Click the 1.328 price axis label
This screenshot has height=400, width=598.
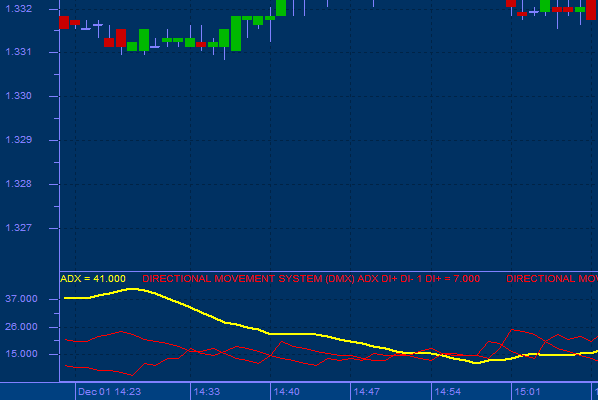click(x=19, y=184)
